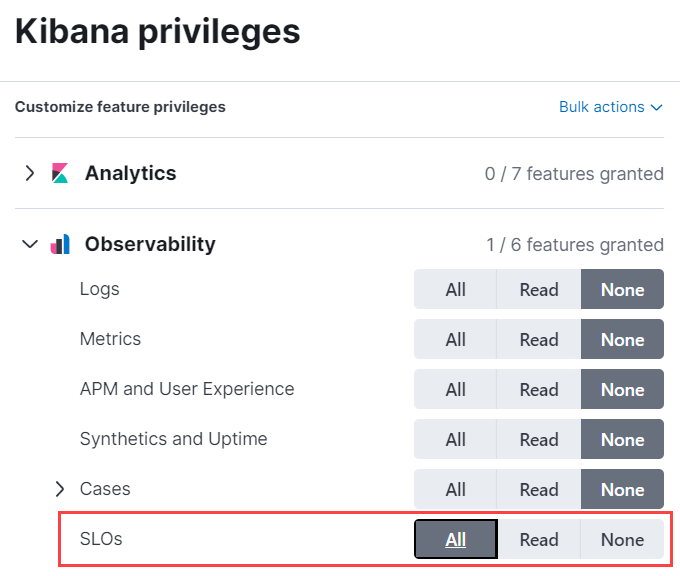Grant All for APM and User Experience

point(456,390)
